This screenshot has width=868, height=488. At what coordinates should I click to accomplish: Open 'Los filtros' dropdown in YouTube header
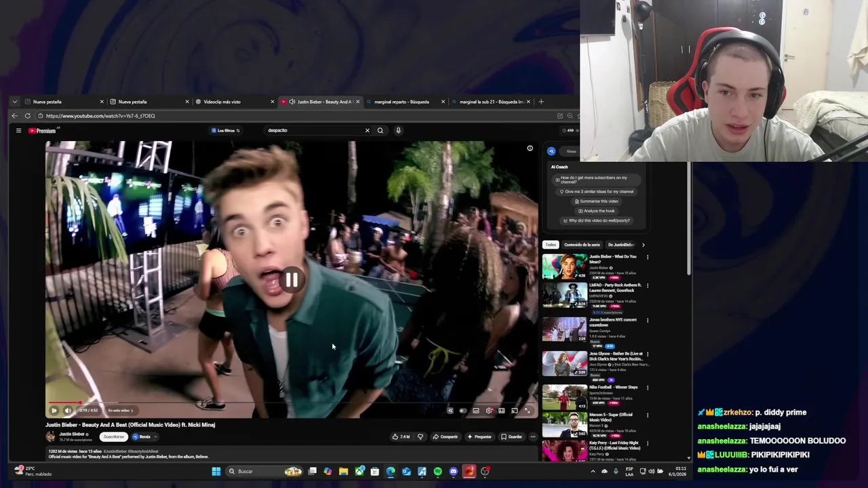pyautogui.click(x=225, y=130)
